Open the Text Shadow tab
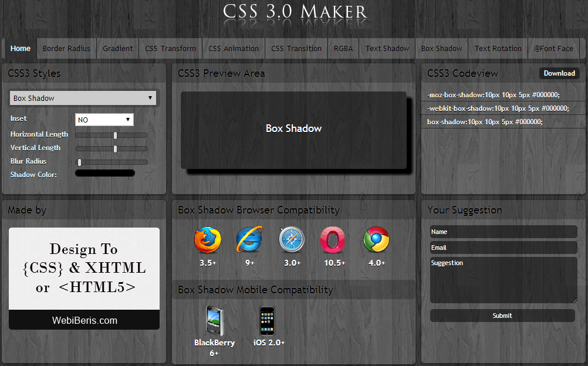 pos(387,48)
